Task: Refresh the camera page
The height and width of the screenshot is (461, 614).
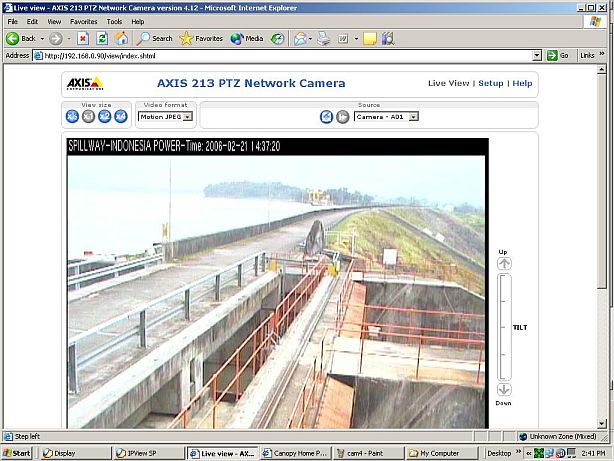Action: [x=102, y=38]
